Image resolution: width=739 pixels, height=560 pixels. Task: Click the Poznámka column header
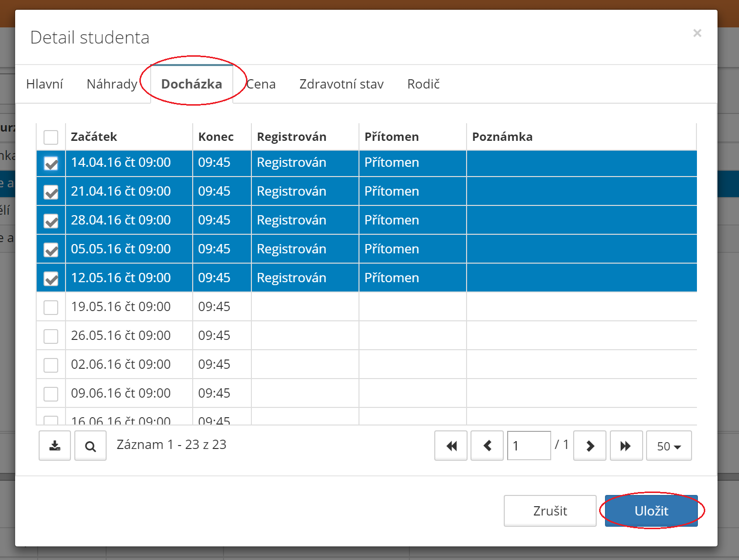click(x=582, y=137)
